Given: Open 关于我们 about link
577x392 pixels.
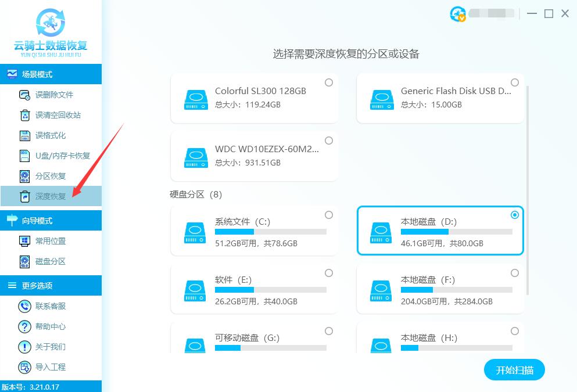Looking at the screenshot, I should click(51, 347).
